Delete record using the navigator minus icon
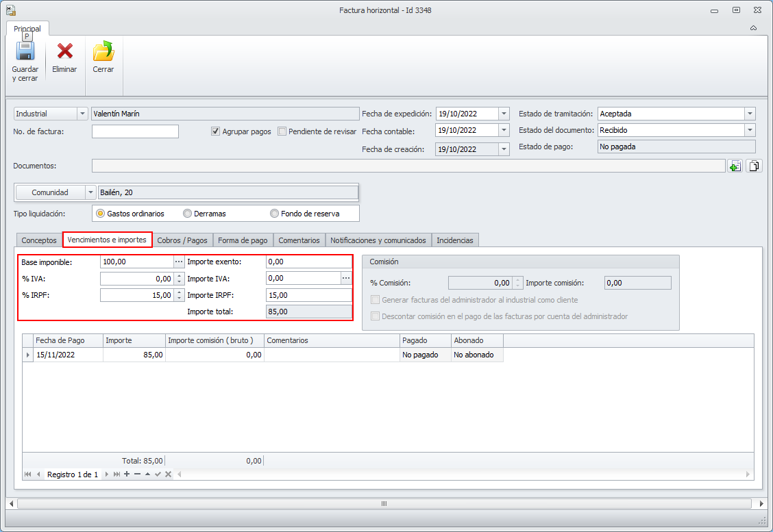Image resolution: width=773 pixels, height=532 pixels. 137,474
